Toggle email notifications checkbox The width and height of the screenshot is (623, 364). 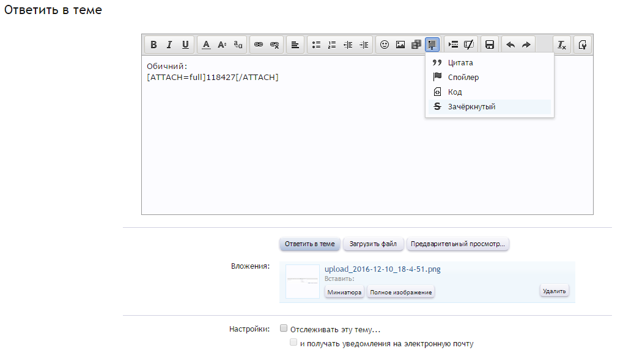pyautogui.click(x=293, y=342)
